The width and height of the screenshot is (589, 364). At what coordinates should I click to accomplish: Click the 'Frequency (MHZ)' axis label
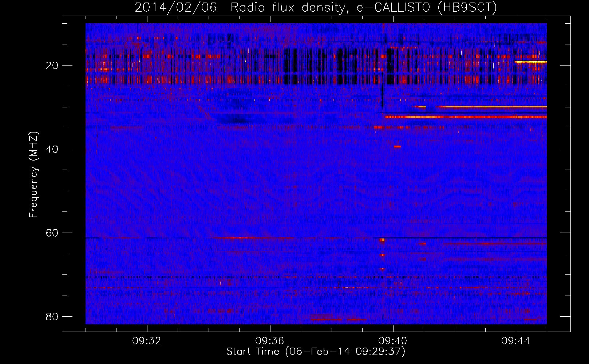[33, 175]
